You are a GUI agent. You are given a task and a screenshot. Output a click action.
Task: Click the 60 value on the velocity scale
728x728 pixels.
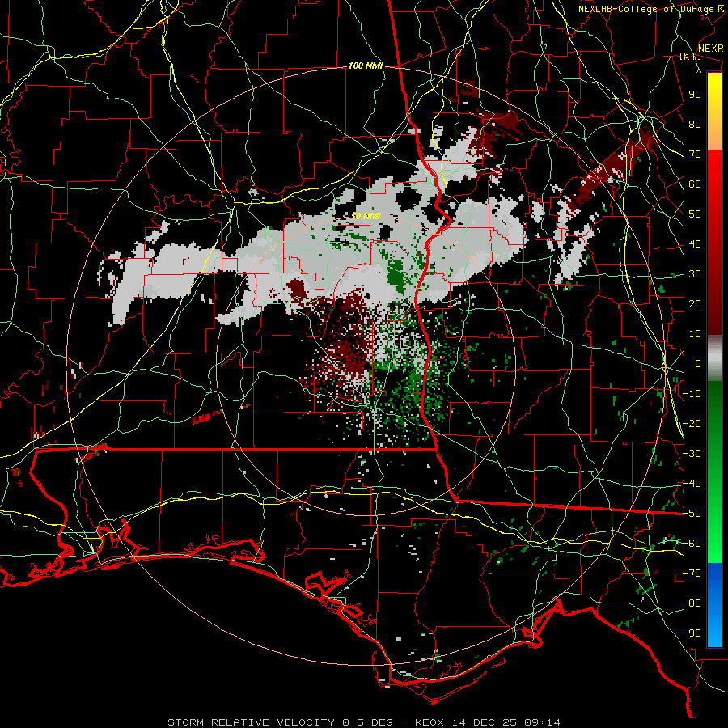coord(695,184)
